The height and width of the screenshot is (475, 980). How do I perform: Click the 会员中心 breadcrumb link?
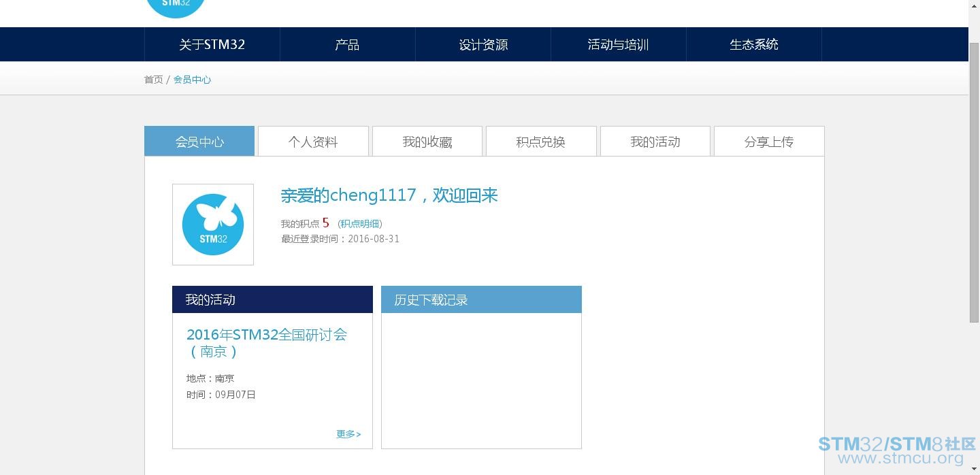point(192,80)
